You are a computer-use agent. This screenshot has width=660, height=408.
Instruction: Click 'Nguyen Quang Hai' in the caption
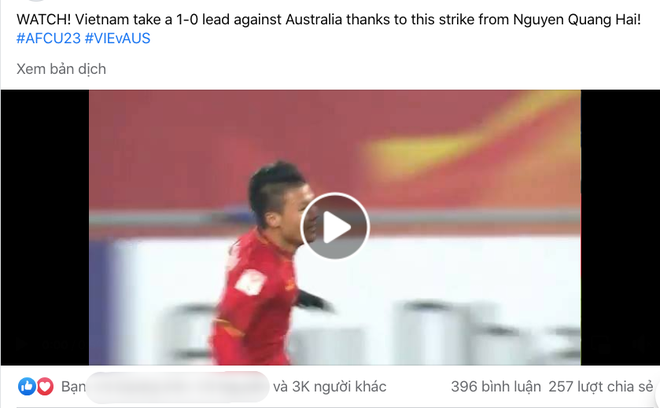tap(577, 20)
